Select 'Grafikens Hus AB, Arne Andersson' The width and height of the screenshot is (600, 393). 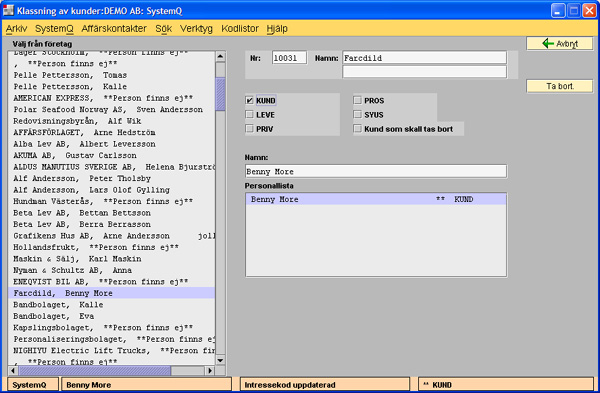click(112, 236)
